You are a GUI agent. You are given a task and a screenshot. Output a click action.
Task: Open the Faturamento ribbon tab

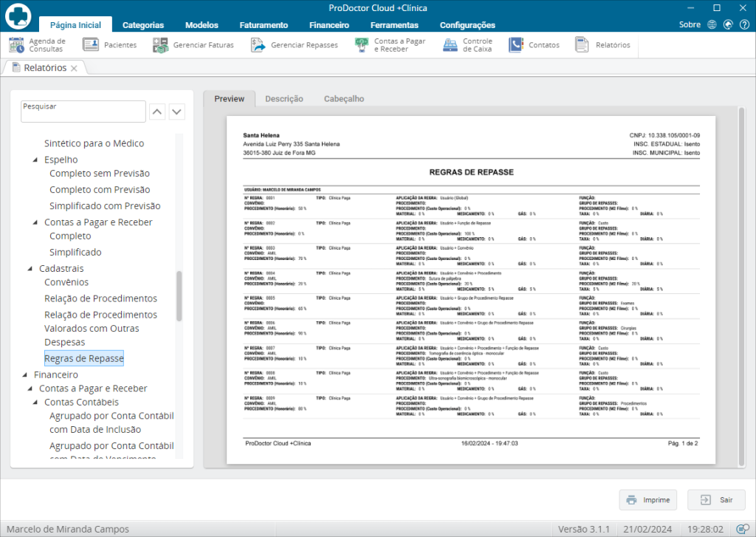pyautogui.click(x=264, y=25)
